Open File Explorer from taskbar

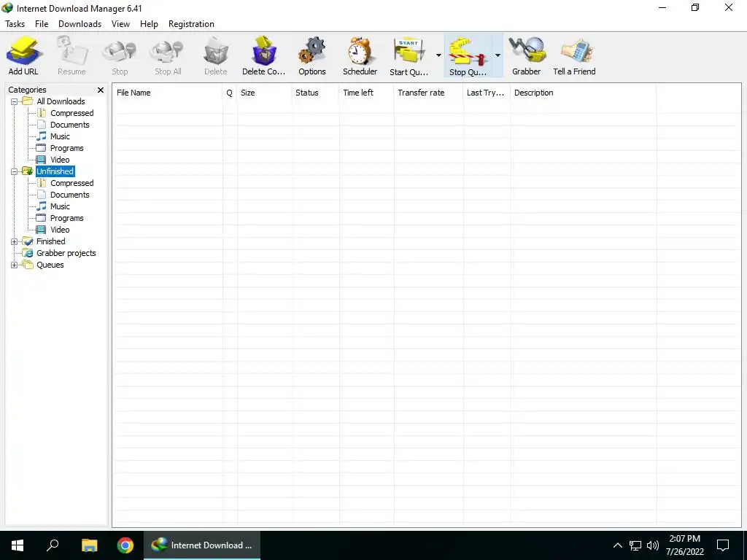[x=89, y=545]
